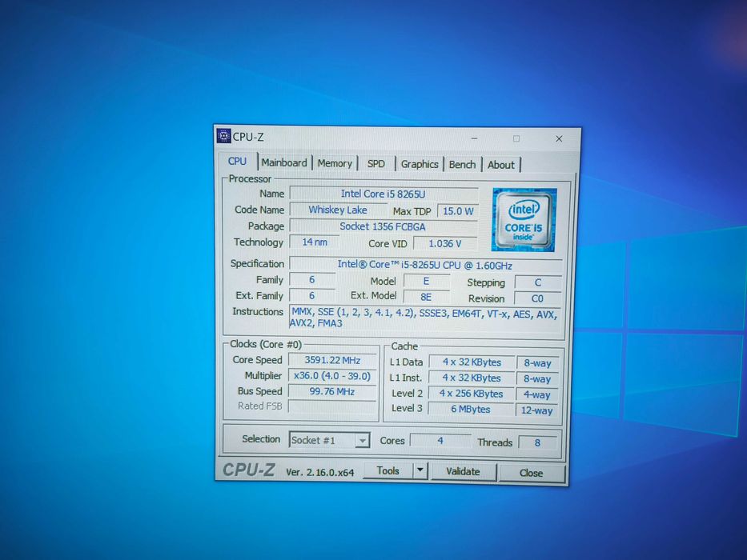Expand the Tools button dropdown arrow
Image resolution: width=747 pixels, height=560 pixels.
420,470
